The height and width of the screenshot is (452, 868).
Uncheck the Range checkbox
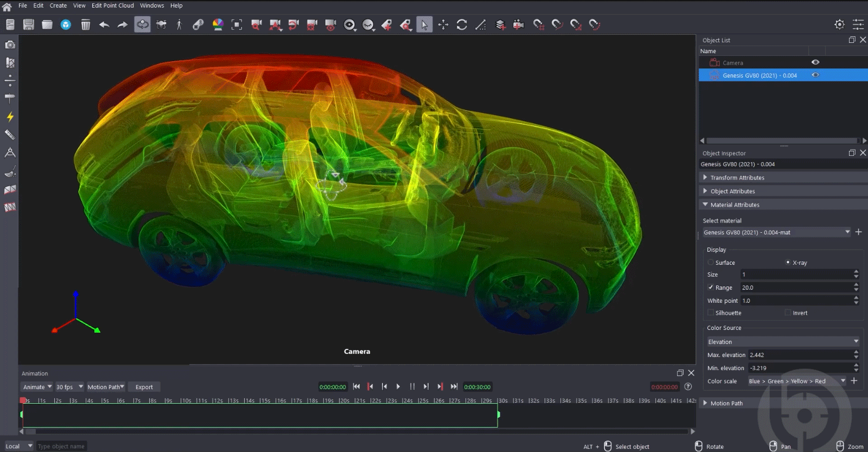pyautogui.click(x=711, y=288)
